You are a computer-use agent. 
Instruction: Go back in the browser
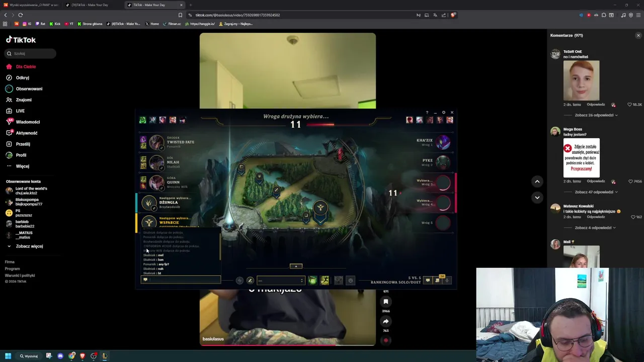click(6, 15)
